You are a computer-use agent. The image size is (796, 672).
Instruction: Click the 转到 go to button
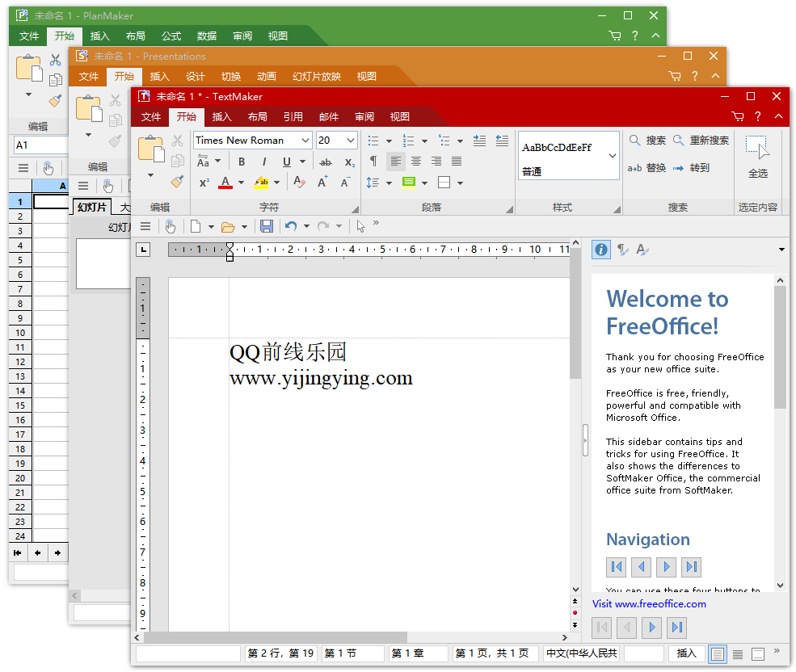point(691,168)
